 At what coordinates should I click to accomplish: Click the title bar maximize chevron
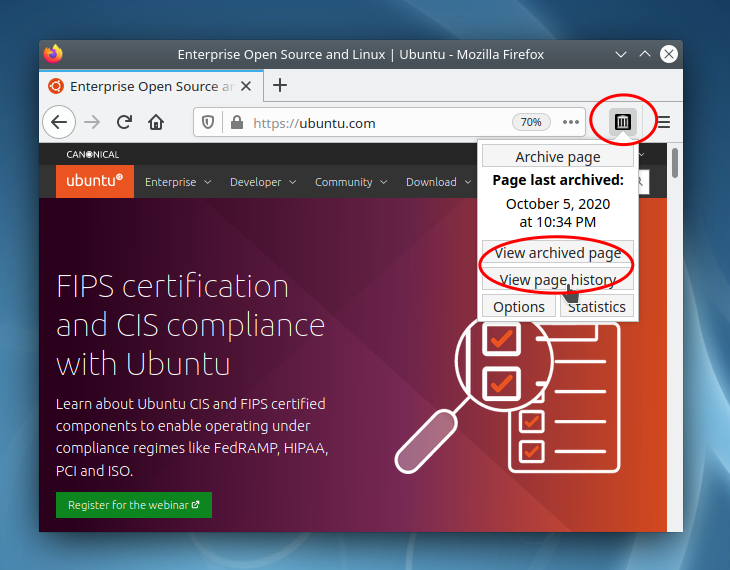(x=645, y=54)
